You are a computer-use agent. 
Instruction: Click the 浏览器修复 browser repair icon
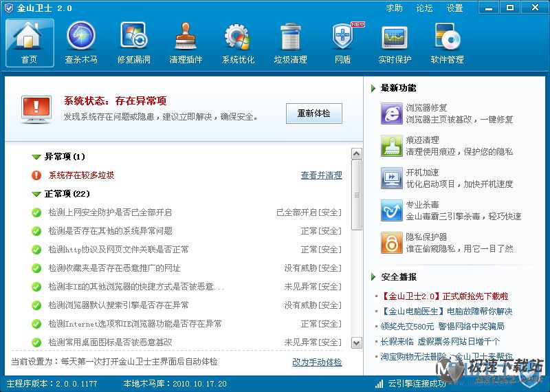point(391,113)
